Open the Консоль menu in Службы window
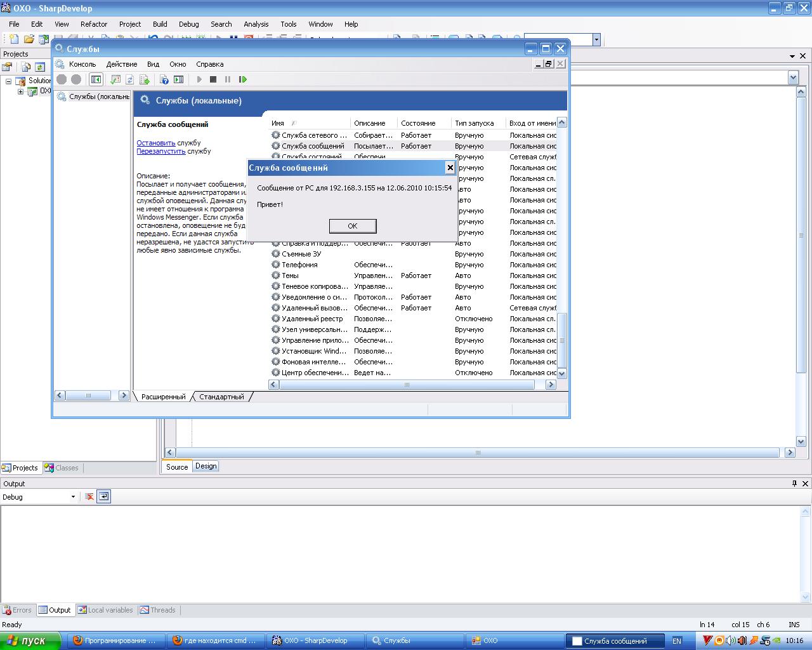The width and height of the screenshot is (812, 650). pyautogui.click(x=82, y=64)
